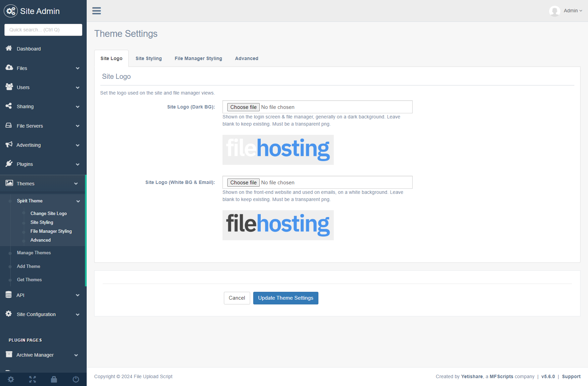The width and height of the screenshot is (588, 386).
Task: Choose file for Dark BG logo
Action: click(x=243, y=107)
